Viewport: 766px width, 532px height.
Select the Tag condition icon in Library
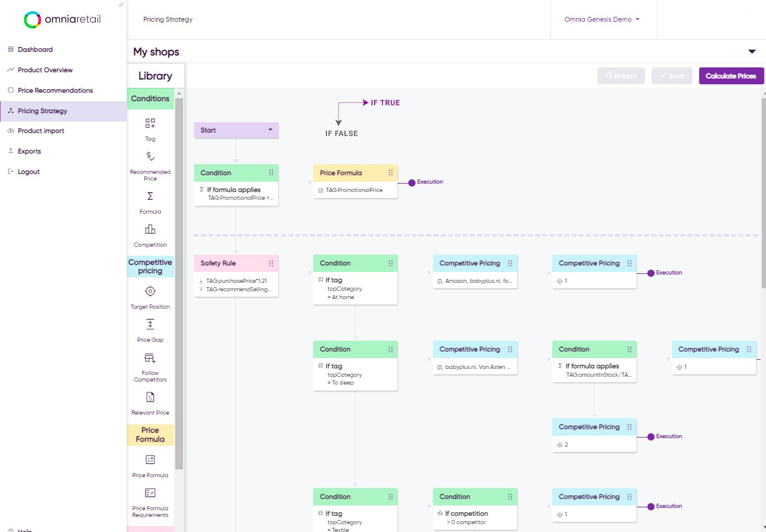coord(150,124)
